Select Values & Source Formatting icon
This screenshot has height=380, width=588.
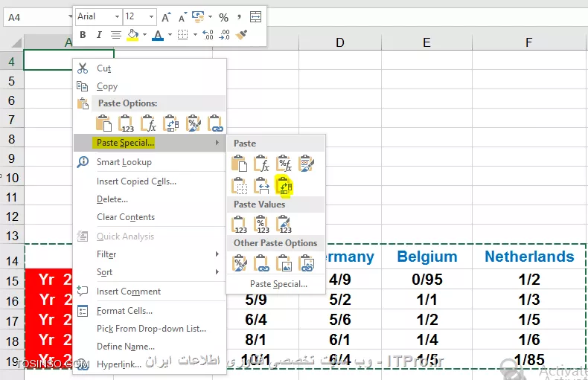click(284, 225)
